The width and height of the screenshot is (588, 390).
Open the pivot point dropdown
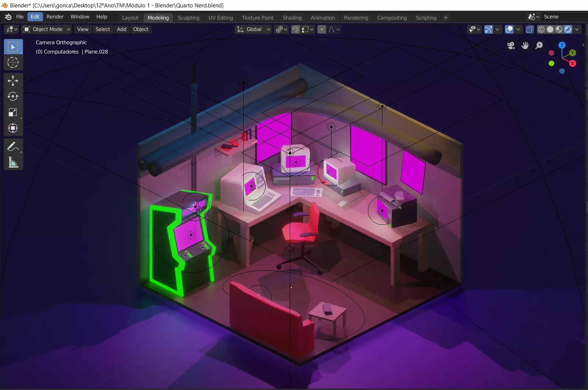click(x=282, y=30)
